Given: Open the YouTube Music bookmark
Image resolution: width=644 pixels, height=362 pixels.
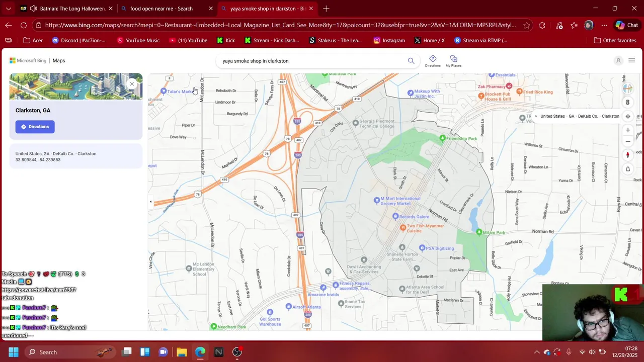Looking at the screenshot, I should [138, 40].
